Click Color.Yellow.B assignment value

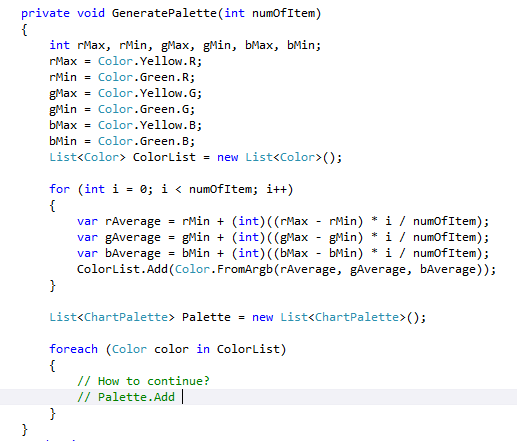click(150, 125)
